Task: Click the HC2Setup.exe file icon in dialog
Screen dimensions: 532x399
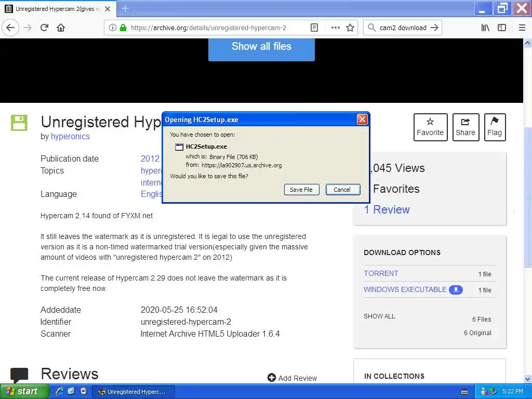Action: coord(179,147)
